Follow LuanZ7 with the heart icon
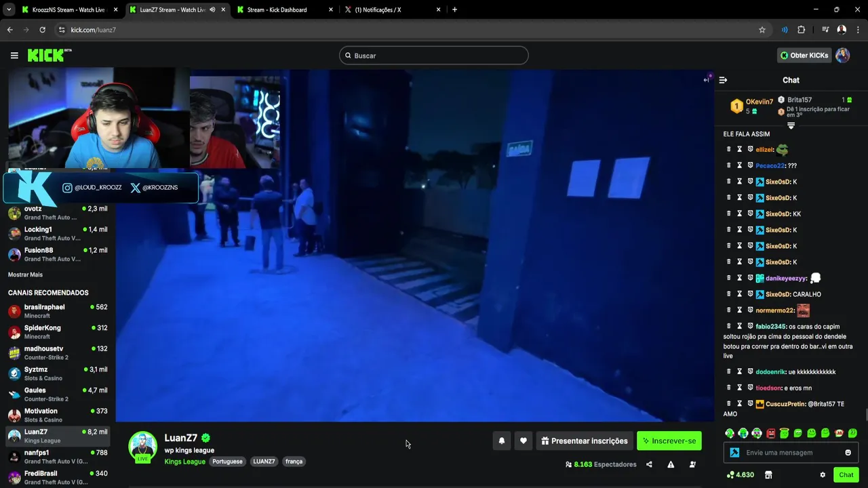 [x=523, y=441]
